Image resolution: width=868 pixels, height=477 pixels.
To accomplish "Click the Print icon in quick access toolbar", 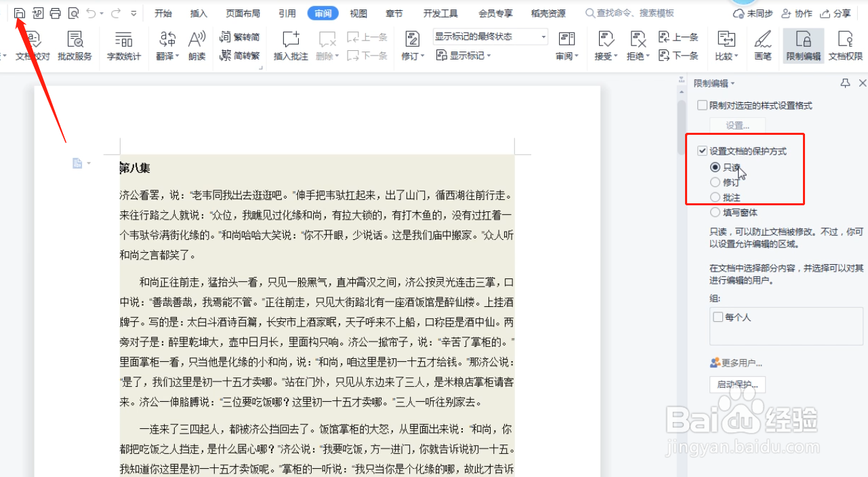I will tap(56, 13).
